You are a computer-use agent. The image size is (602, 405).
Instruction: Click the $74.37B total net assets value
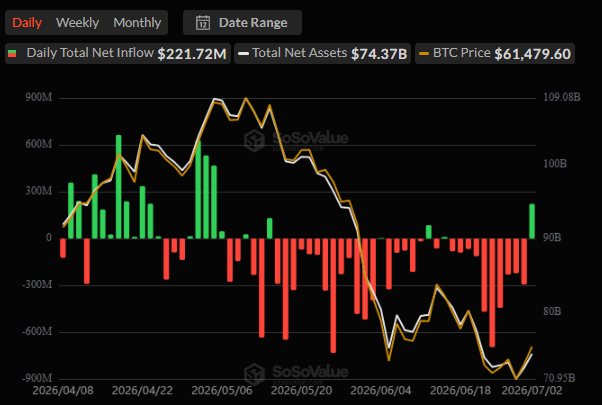tap(379, 54)
